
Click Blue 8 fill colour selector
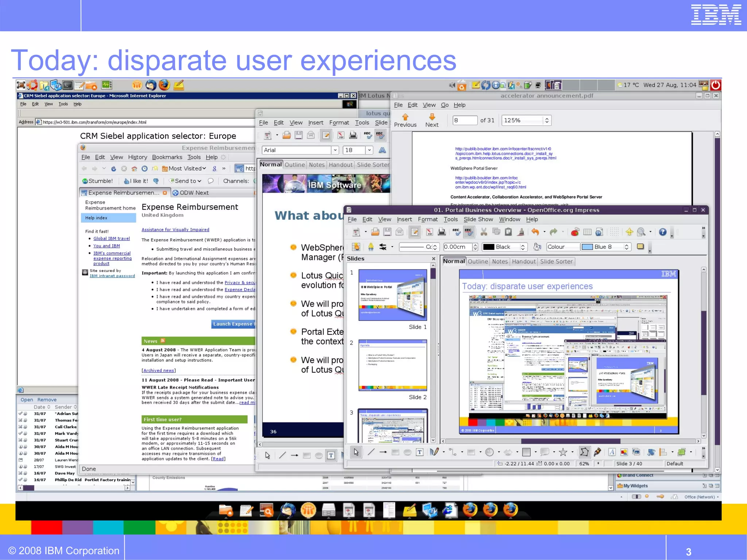point(605,247)
